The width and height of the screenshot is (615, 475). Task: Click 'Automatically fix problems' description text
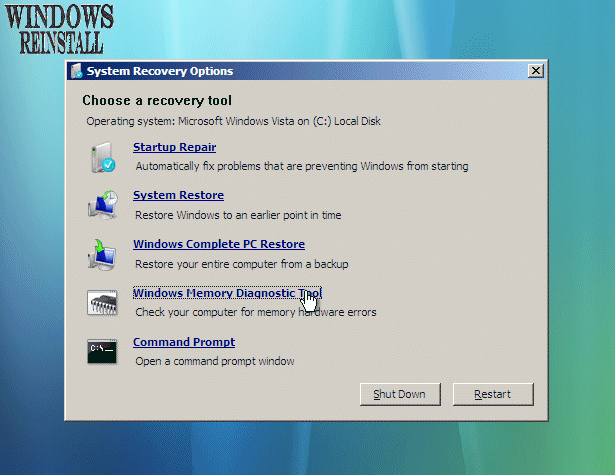(x=301, y=166)
